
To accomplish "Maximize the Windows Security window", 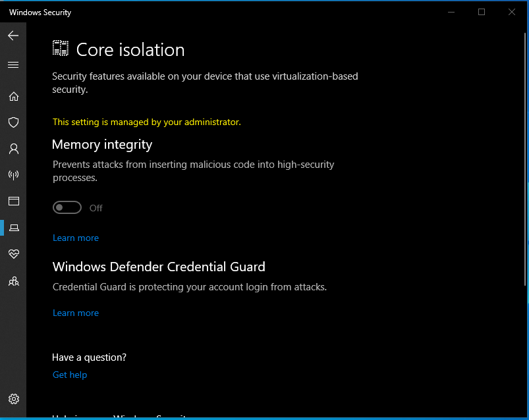I will [x=482, y=12].
